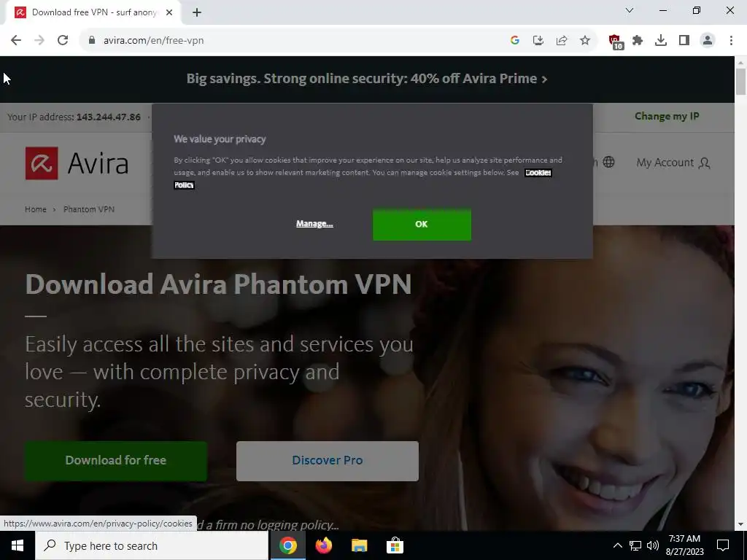
Task: Open a new tab with plus button
Action: click(x=197, y=12)
